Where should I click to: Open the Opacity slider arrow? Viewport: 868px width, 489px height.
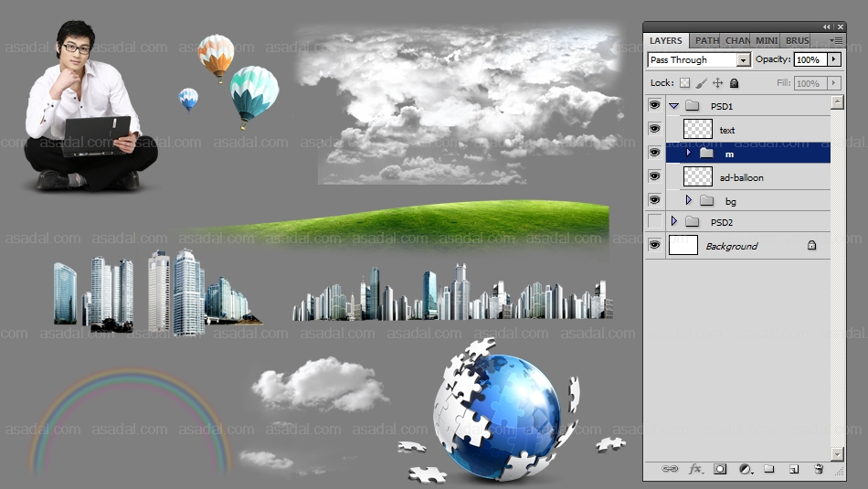coord(833,59)
